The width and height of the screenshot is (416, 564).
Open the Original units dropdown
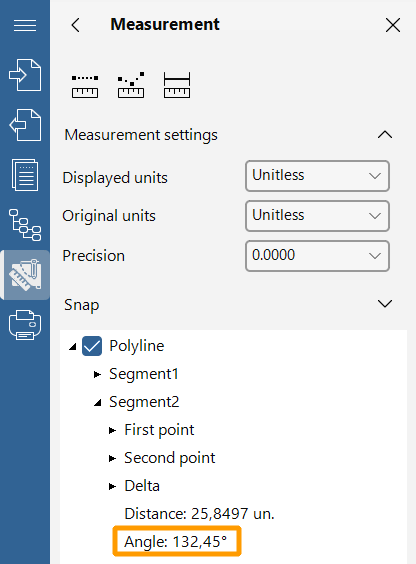point(317,216)
